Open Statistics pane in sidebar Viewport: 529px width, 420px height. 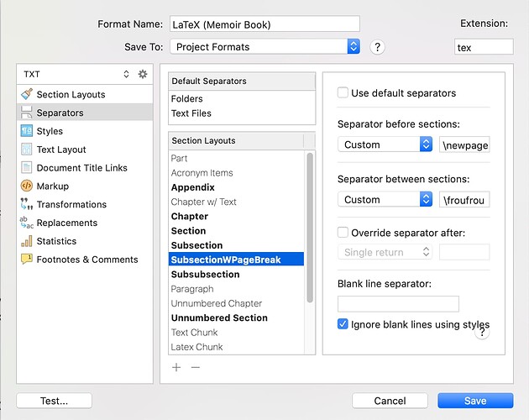(85, 241)
